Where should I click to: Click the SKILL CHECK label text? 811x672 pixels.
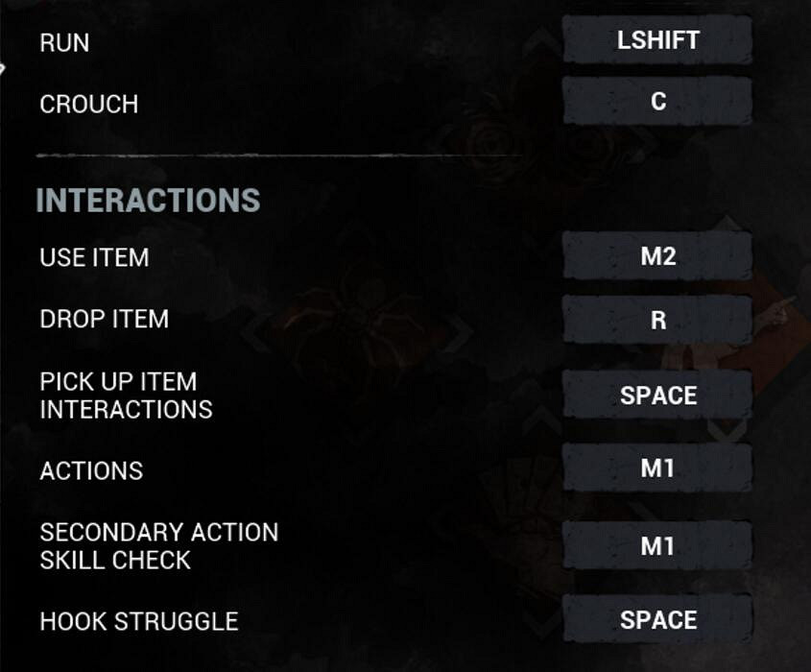tap(115, 561)
